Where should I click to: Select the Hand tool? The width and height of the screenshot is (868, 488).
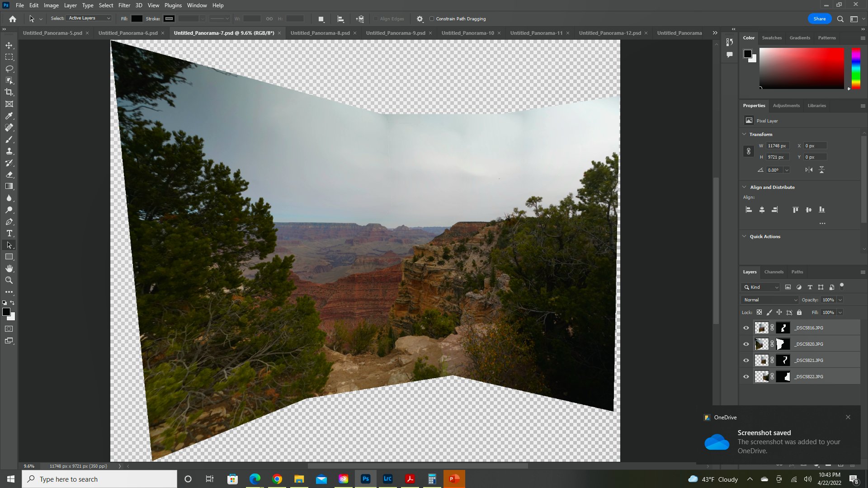click(9, 268)
